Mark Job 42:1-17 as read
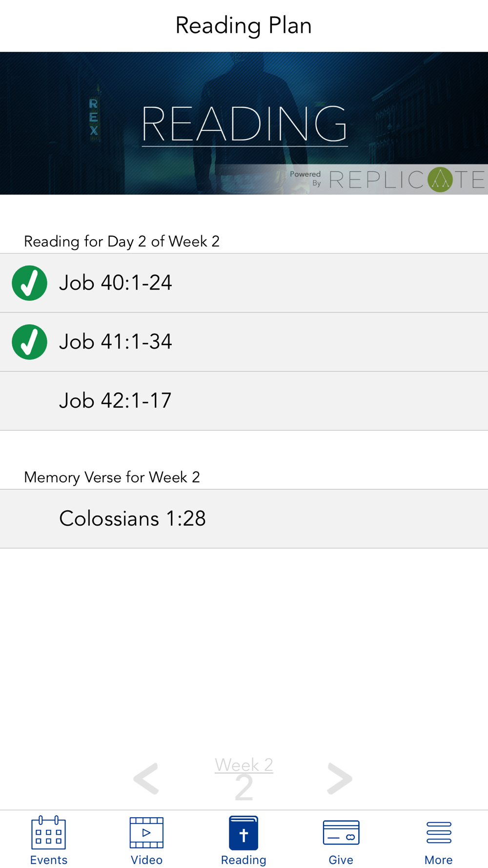The width and height of the screenshot is (488, 868). 30,401
